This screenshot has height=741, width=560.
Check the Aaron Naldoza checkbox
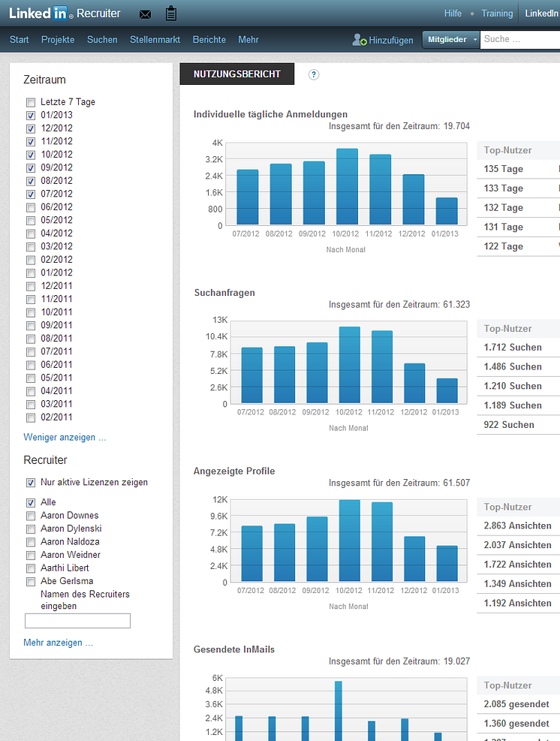(x=31, y=542)
